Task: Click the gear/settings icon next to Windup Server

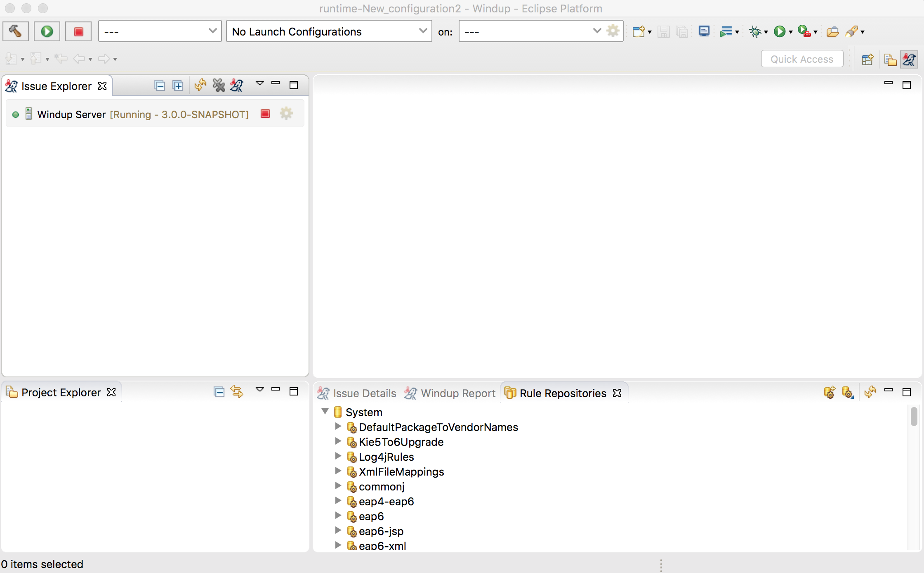Action: [x=286, y=114]
